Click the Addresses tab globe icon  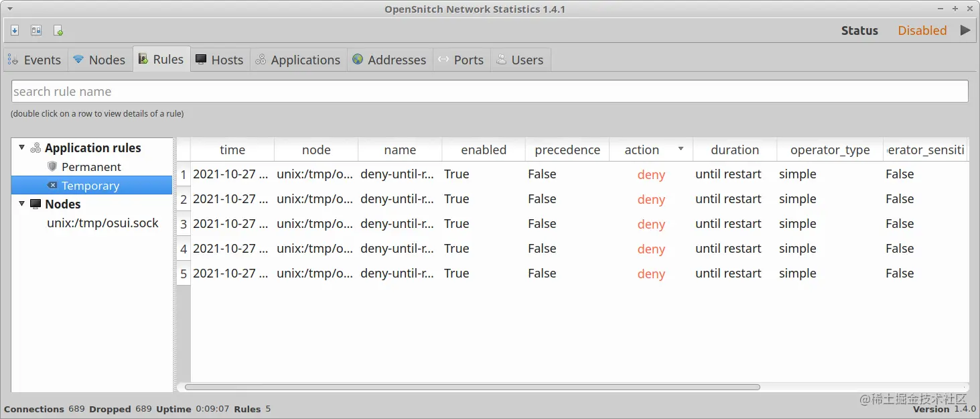click(x=358, y=60)
